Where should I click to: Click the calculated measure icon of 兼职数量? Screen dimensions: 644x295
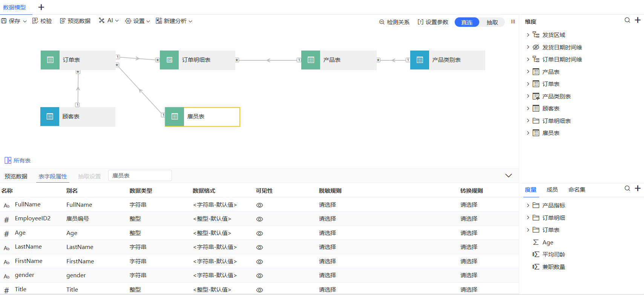pyautogui.click(x=536, y=267)
